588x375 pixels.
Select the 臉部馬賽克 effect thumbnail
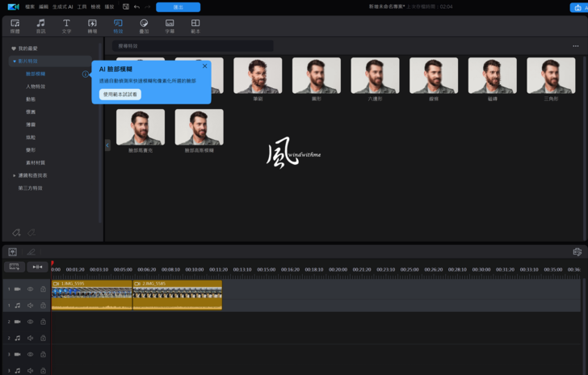point(141,128)
